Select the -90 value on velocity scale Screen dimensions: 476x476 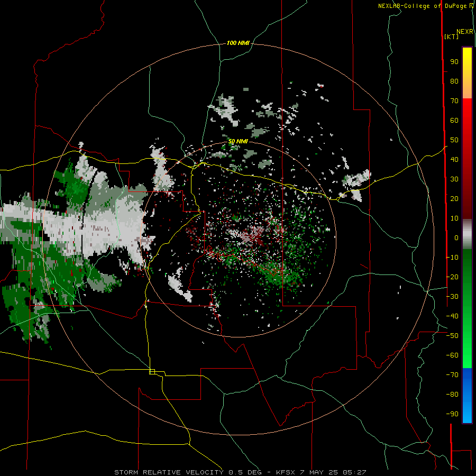[x=452, y=414]
